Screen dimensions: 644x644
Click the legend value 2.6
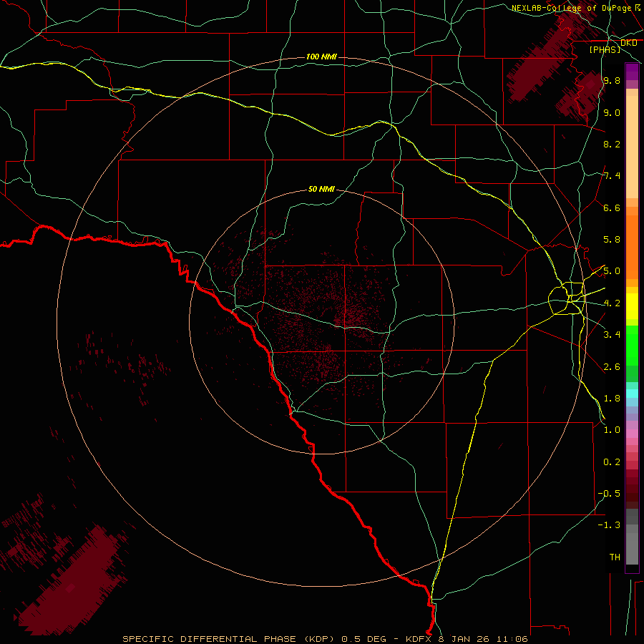[612, 367]
